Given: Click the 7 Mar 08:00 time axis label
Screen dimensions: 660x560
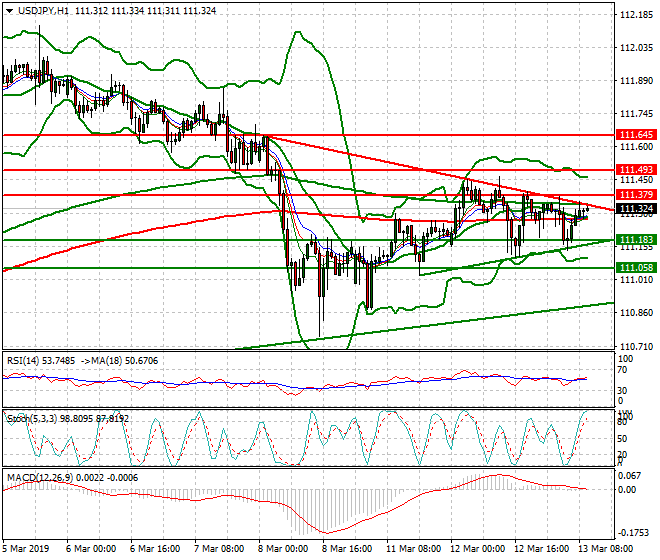Looking at the screenshot, I should point(219,549).
